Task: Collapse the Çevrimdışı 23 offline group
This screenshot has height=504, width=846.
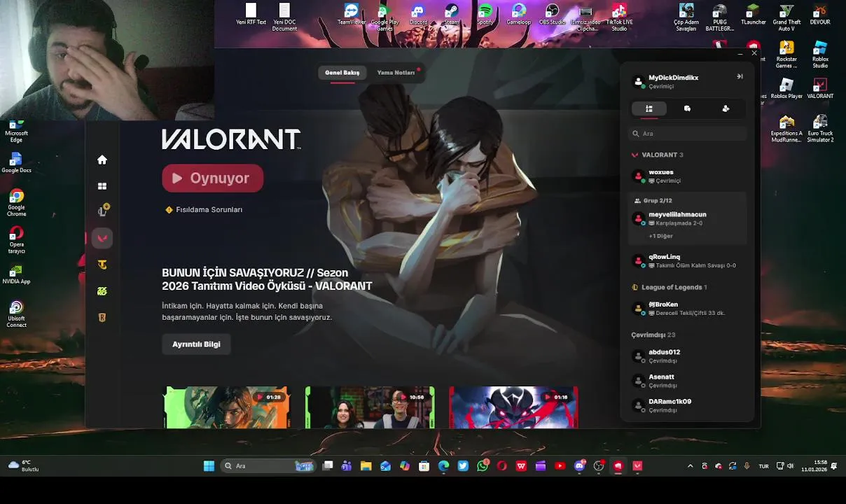Action: point(653,335)
